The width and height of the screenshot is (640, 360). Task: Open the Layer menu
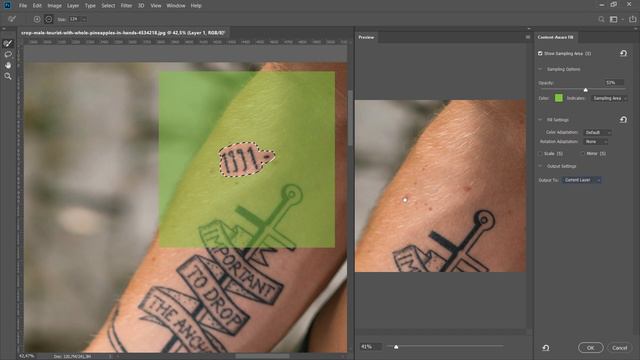pos(73,6)
